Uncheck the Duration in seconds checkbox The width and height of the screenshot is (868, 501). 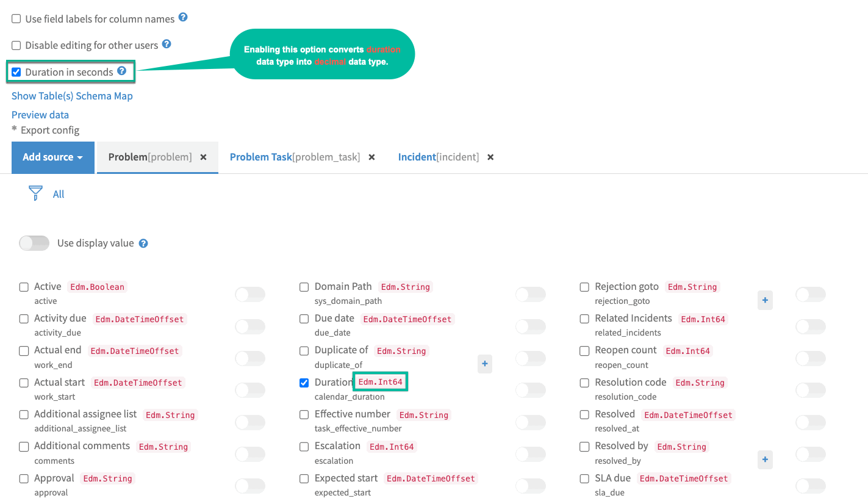(x=16, y=73)
